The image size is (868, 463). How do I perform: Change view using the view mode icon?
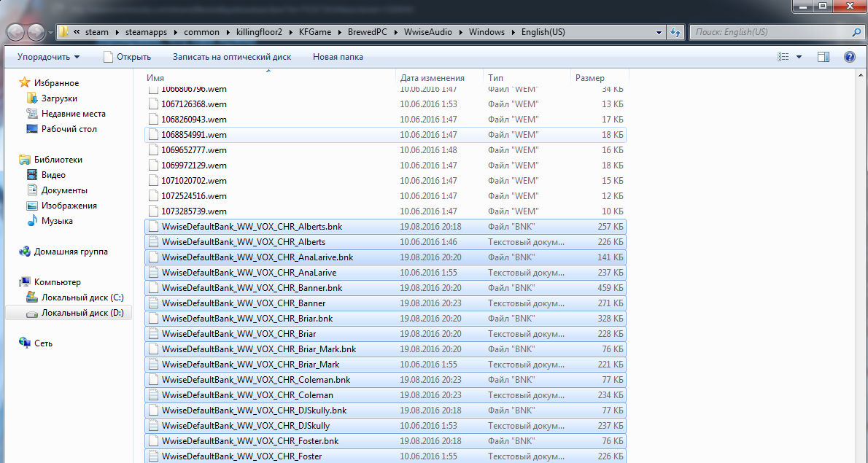coord(783,56)
